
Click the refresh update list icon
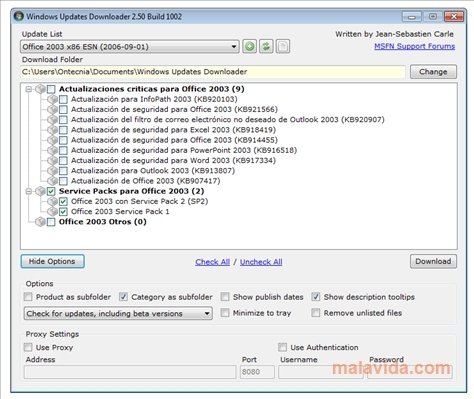[x=266, y=46]
